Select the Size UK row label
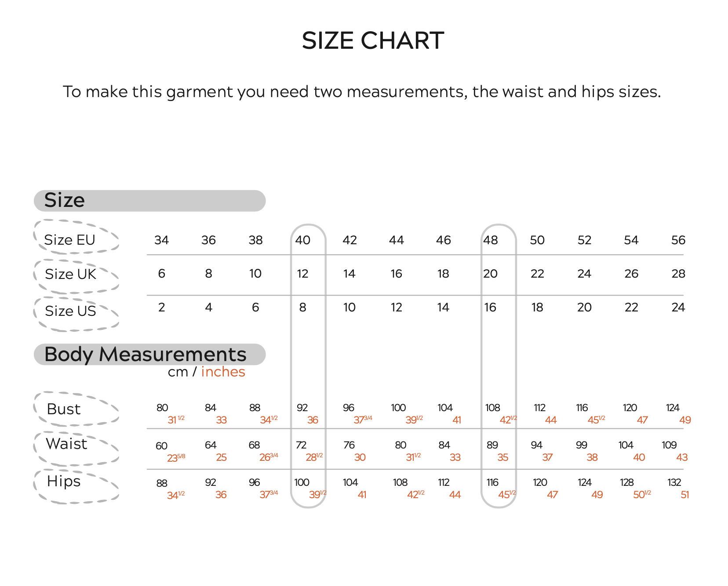Viewport: 728px width, 586px height. point(70,274)
